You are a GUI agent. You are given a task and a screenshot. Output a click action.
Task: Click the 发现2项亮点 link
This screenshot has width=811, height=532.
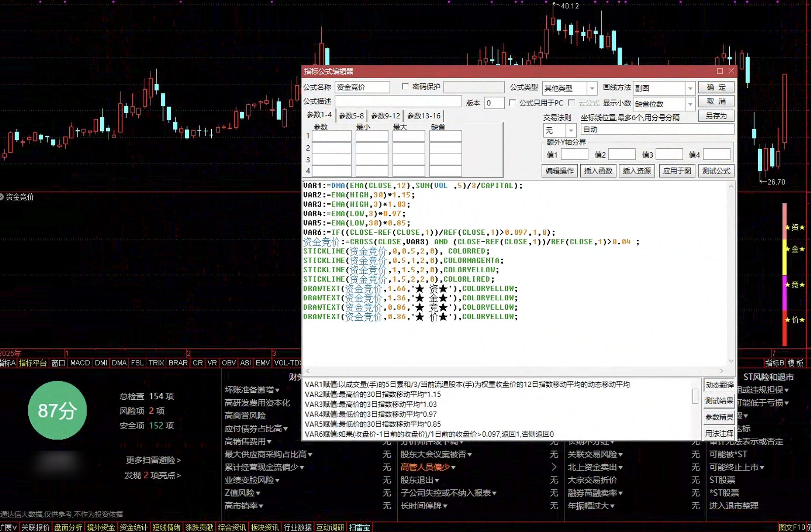pyautogui.click(x=152, y=475)
